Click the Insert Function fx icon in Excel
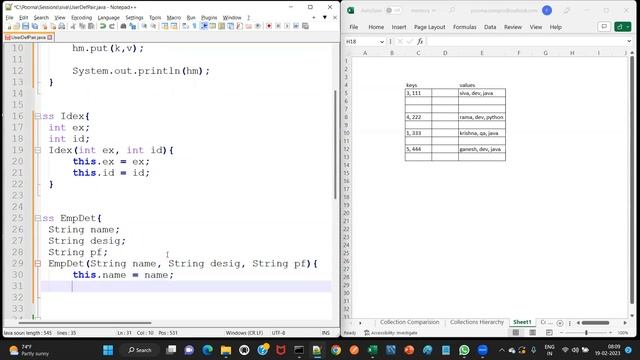 tap(420, 41)
